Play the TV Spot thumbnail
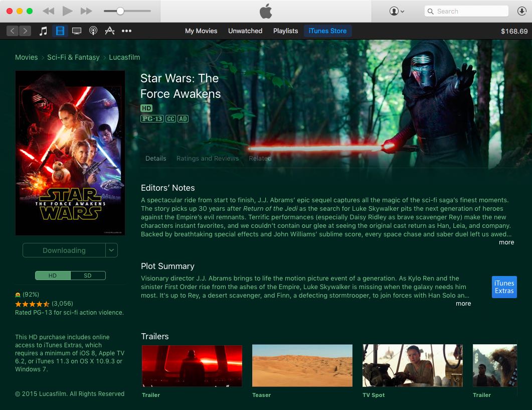The width and height of the screenshot is (532, 410). point(413,365)
